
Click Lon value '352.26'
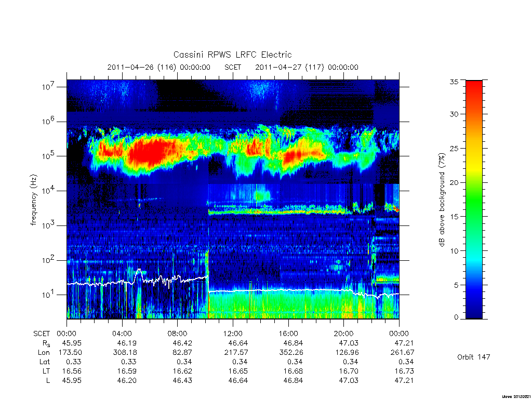tap(291, 353)
